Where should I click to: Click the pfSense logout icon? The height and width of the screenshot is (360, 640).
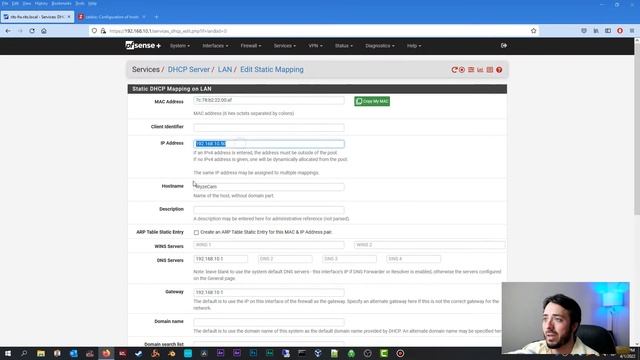504,46
